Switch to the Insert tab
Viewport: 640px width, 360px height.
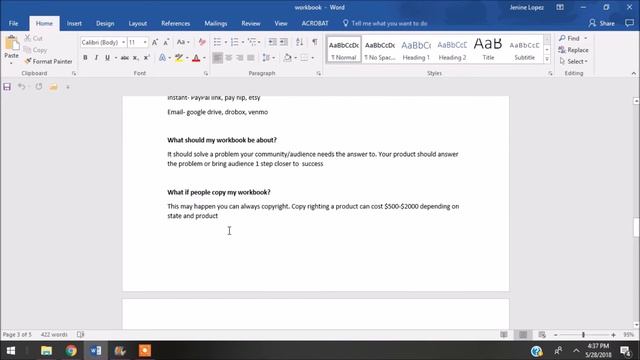pos(74,23)
